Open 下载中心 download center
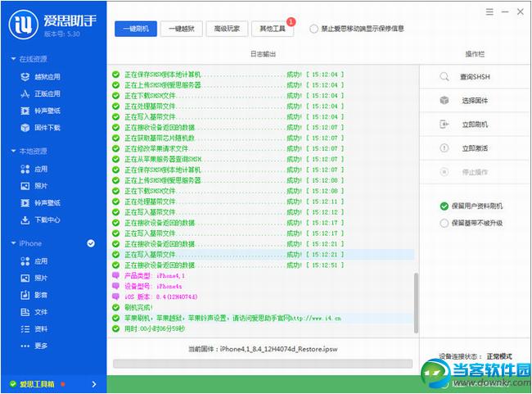 (46, 220)
